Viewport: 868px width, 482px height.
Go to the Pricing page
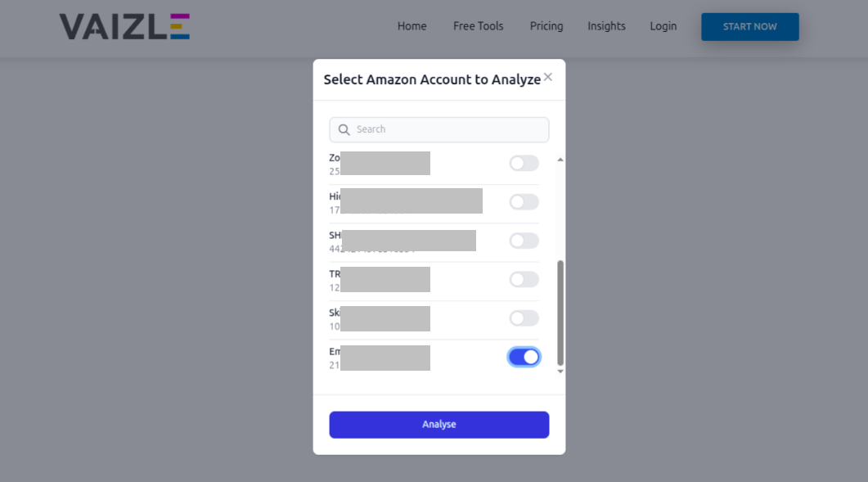pyautogui.click(x=546, y=26)
